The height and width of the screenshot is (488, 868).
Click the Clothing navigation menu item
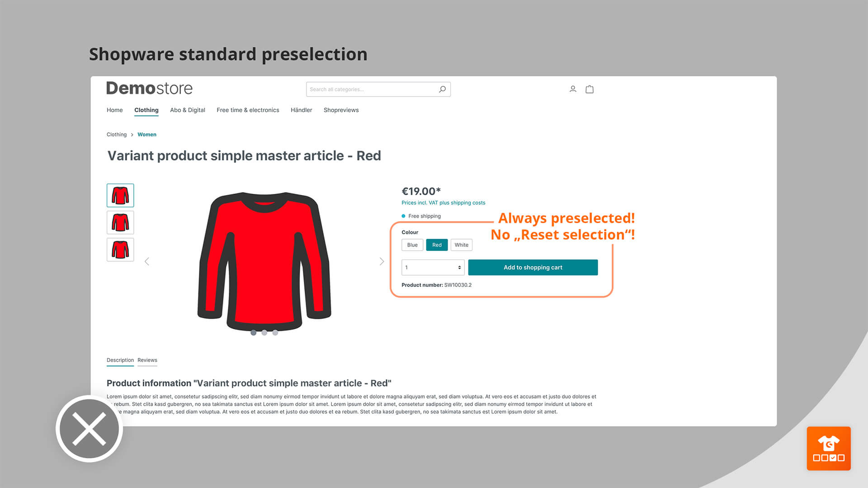pos(146,110)
